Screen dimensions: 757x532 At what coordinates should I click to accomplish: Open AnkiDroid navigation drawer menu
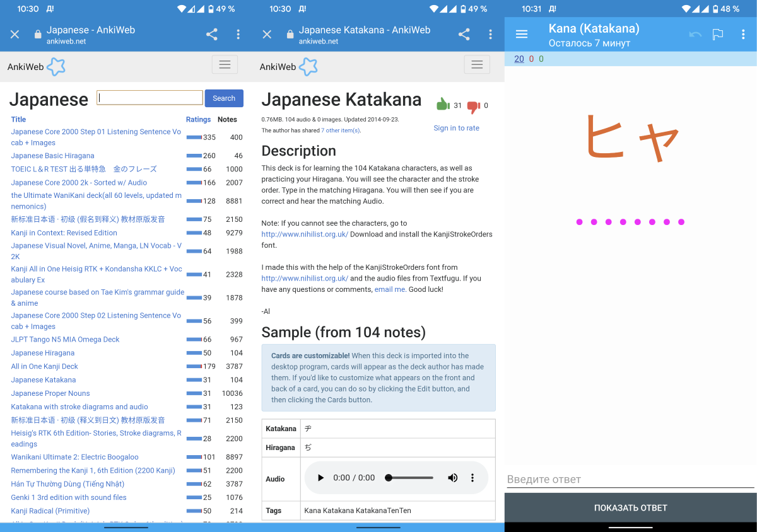[x=522, y=35]
